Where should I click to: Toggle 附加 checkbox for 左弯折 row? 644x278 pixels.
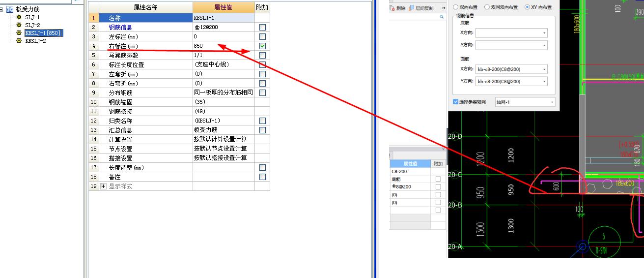262,74
